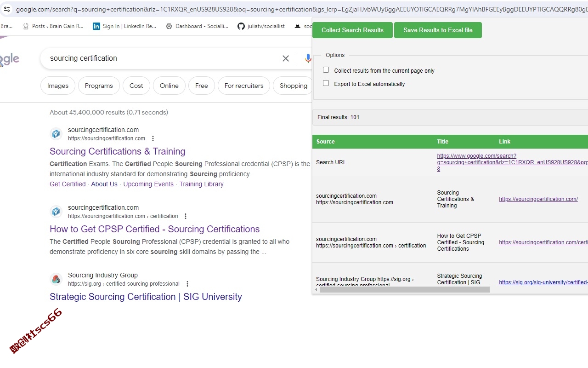Open the juliatv/sociallist GitHub bookmark

click(x=261, y=26)
